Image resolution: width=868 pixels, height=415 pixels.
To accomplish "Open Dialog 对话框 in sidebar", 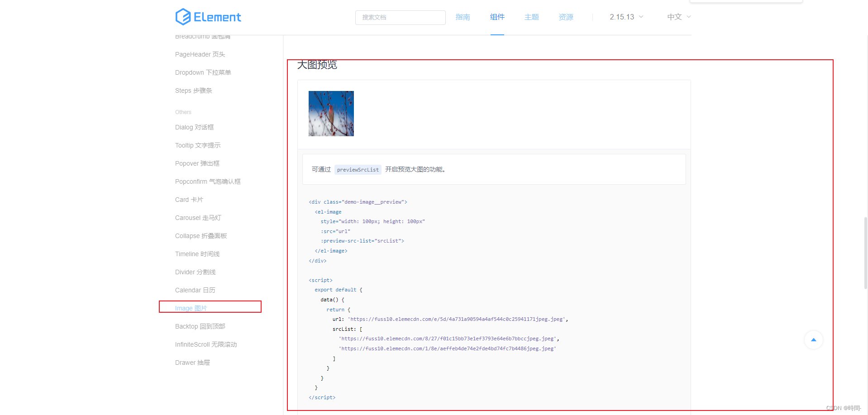I will pos(194,127).
